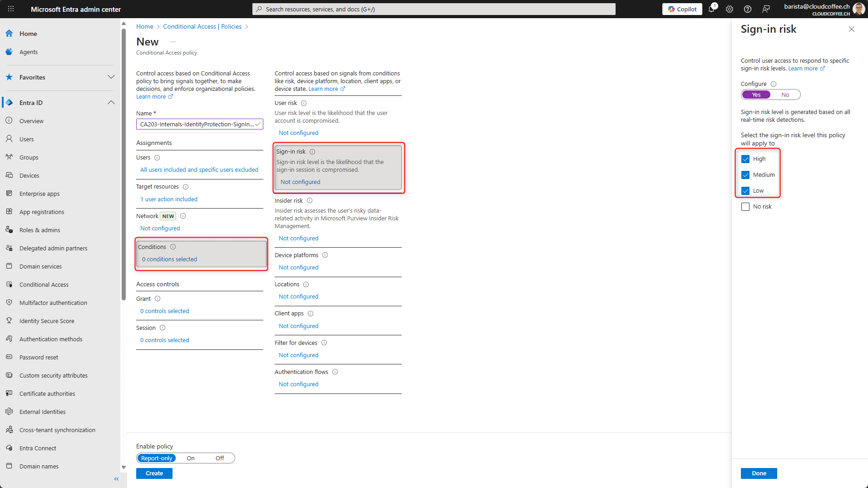This screenshot has width=868, height=488.
Task: Open Authentication methods from the sidebar
Action: (x=51, y=339)
